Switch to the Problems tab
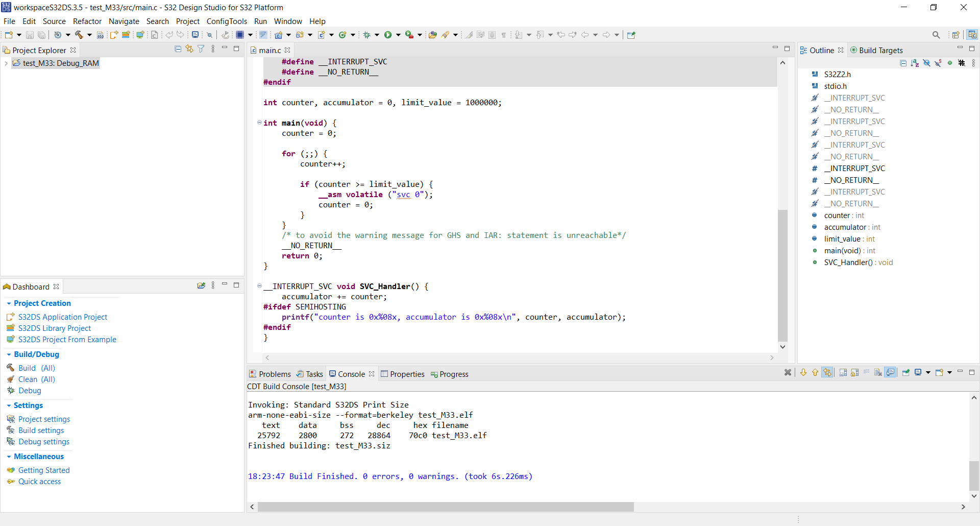Viewport: 980px width, 526px height. pos(270,374)
